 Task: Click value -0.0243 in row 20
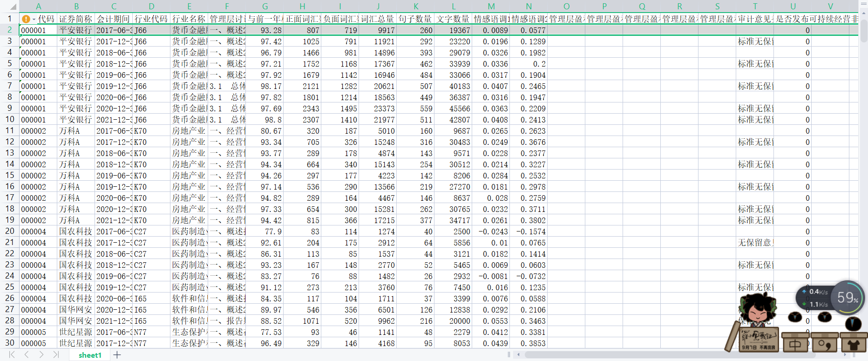coord(491,232)
